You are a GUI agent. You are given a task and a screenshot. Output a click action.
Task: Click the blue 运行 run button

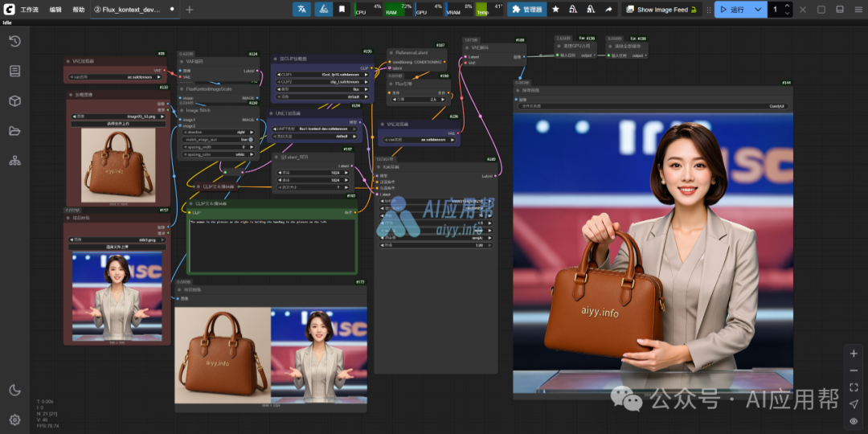(x=733, y=10)
